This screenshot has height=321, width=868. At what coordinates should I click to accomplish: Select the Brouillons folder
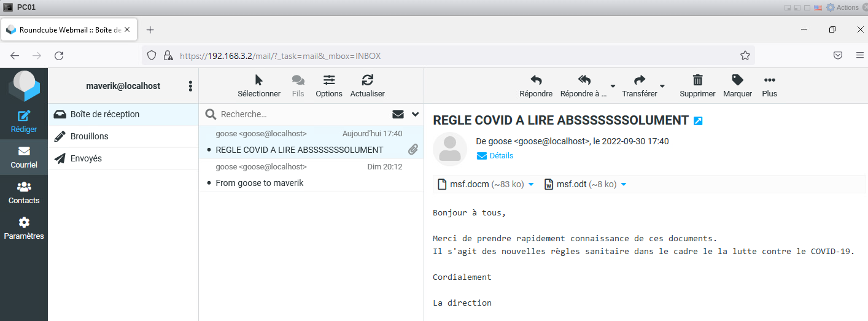[89, 136]
